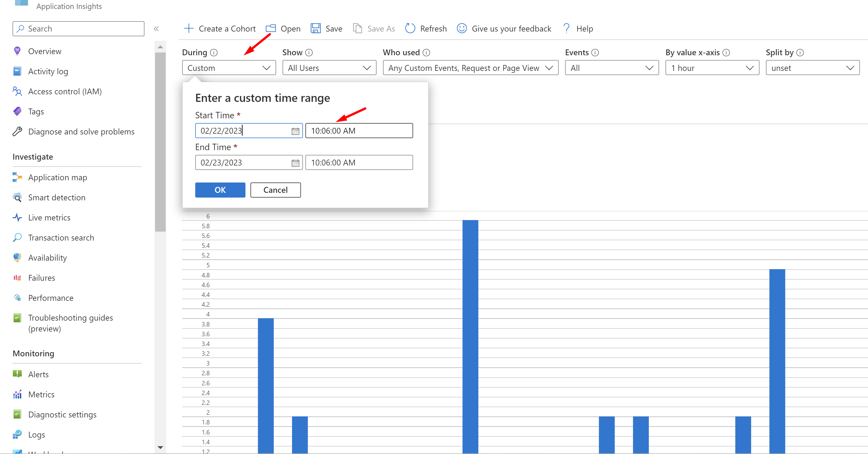Click the Create a Cohort plus icon

(x=189, y=28)
